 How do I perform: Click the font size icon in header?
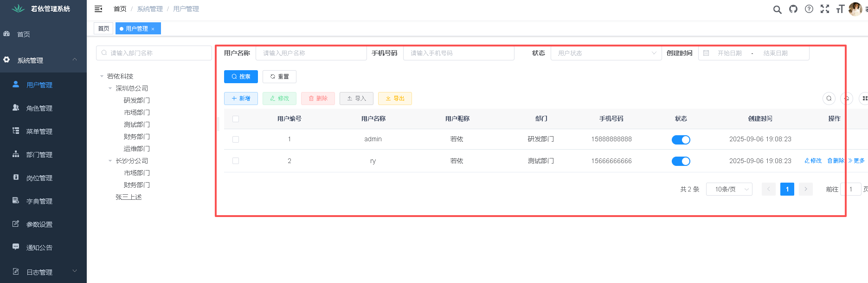pos(840,9)
